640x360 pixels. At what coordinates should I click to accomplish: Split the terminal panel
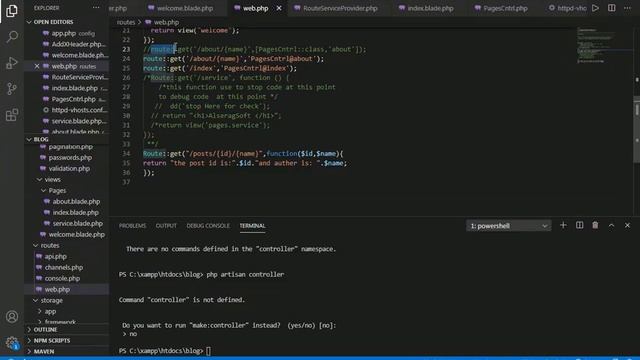579,225
